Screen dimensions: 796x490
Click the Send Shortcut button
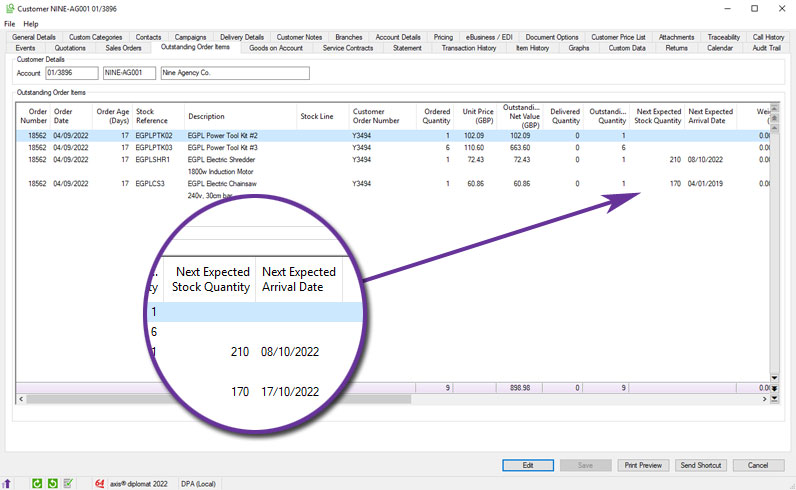701,465
